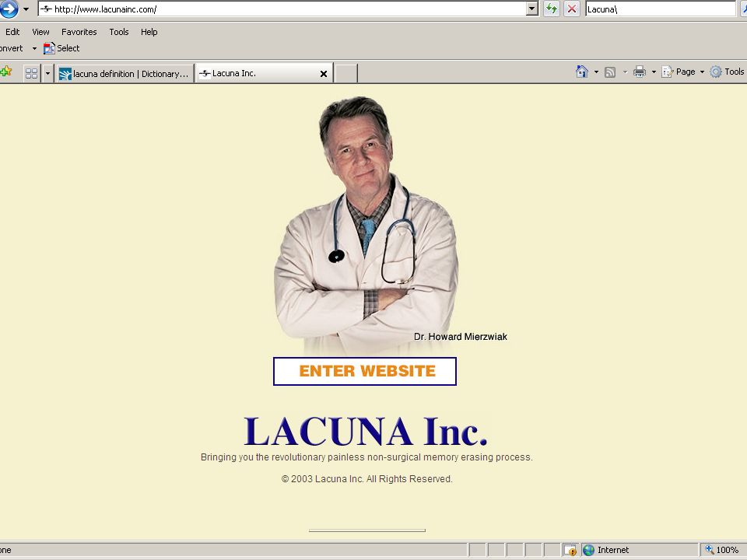The width and height of the screenshot is (747, 560).
Task: Open the Tools menu in menu bar
Action: click(x=118, y=32)
